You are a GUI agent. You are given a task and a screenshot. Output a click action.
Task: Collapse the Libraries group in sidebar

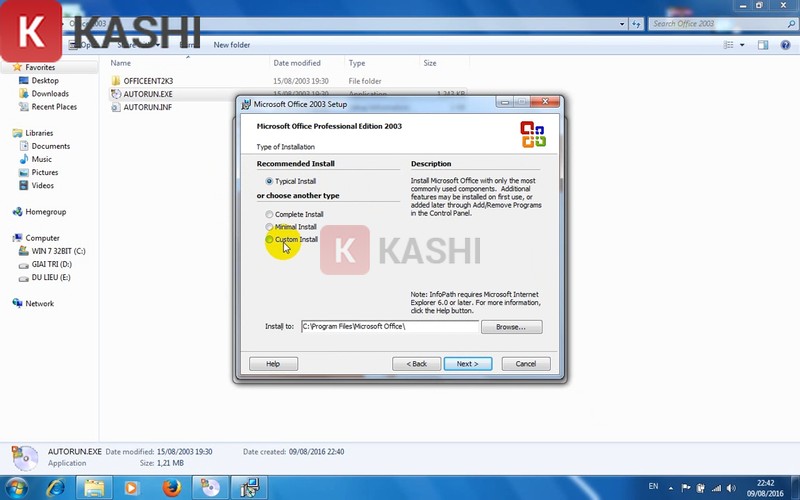click(x=8, y=133)
